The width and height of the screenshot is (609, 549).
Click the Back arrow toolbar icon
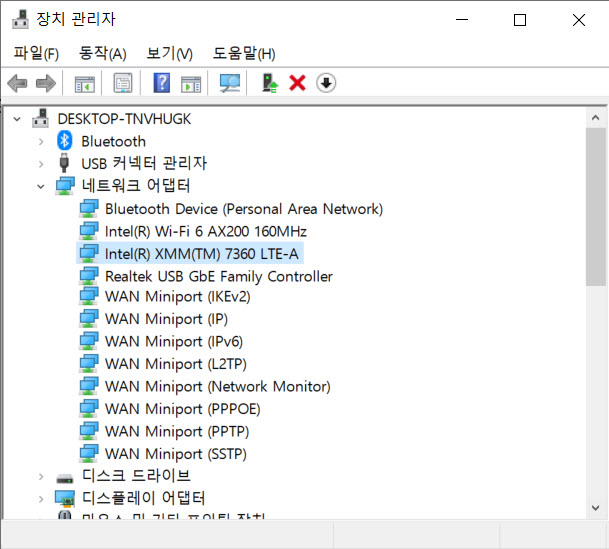(17, 83)
